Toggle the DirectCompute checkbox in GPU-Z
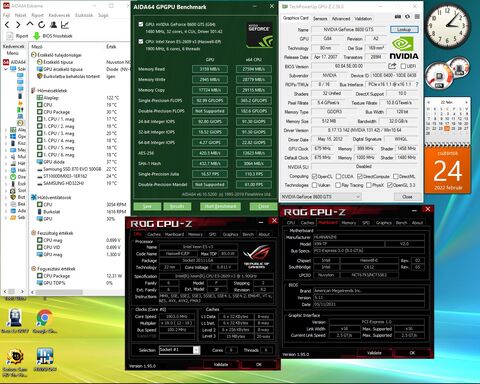480x384 pixels. pos(360,176)
